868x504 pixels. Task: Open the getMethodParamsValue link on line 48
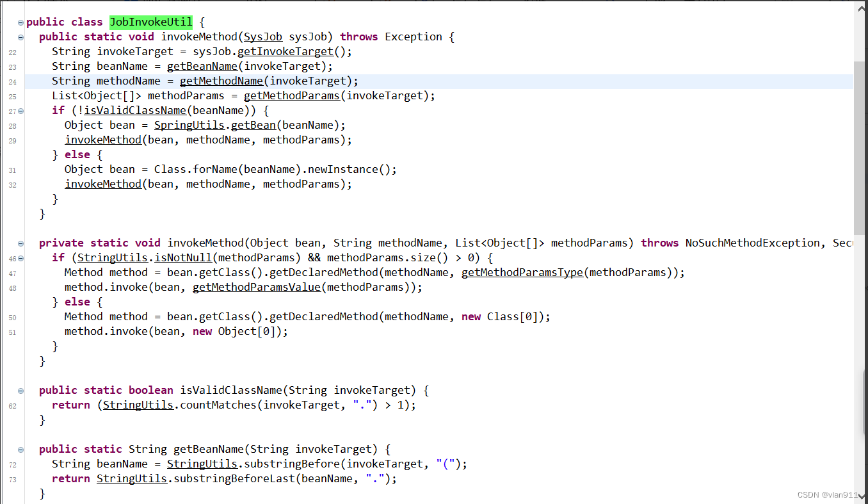tap(256, 287)
